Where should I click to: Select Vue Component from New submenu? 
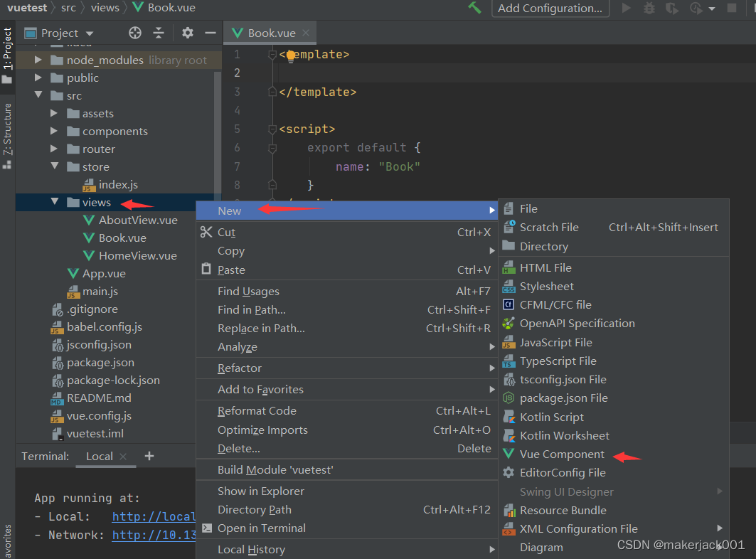[x=561, y=454]
